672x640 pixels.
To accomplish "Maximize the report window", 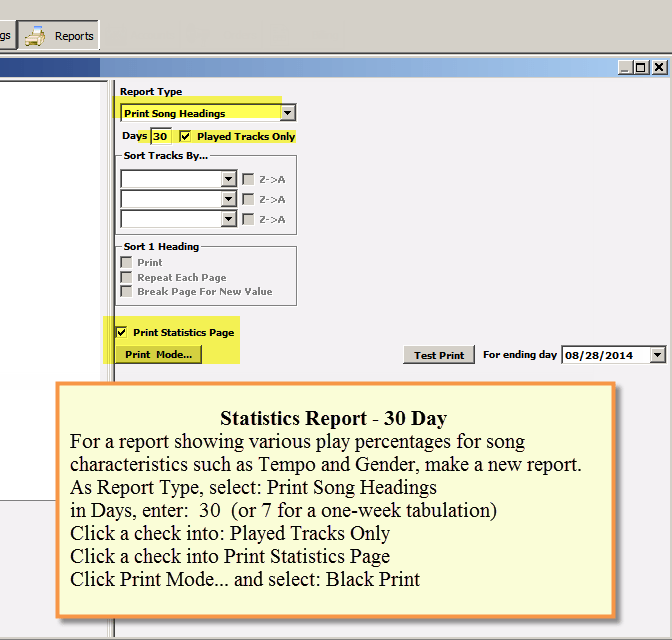I will coord(641,68).
